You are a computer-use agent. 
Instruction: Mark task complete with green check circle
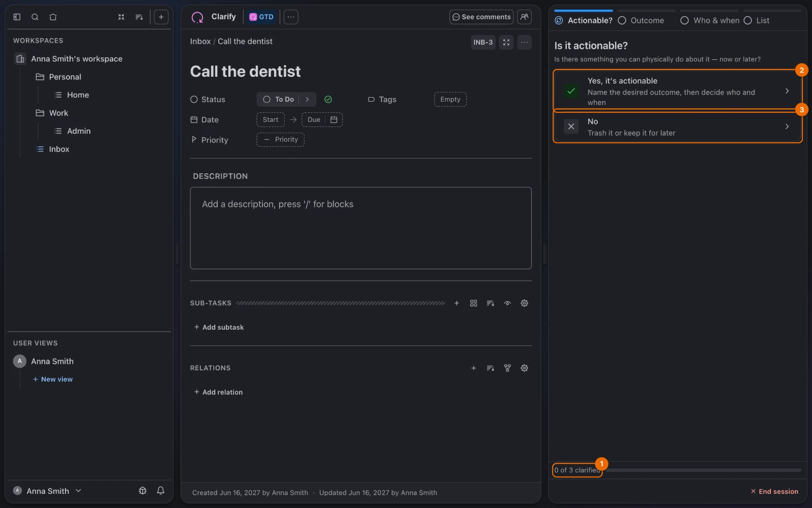tap(328, 100)
